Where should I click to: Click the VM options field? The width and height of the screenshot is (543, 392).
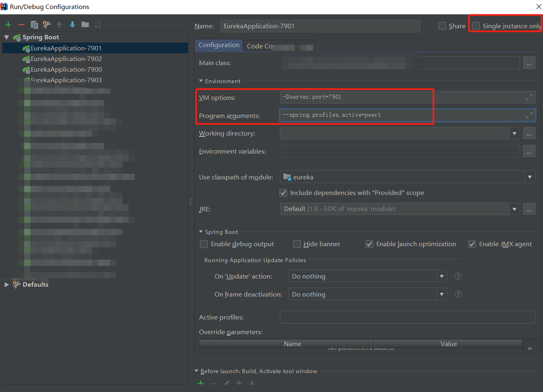pyautogui.click(x=407, y=97)
